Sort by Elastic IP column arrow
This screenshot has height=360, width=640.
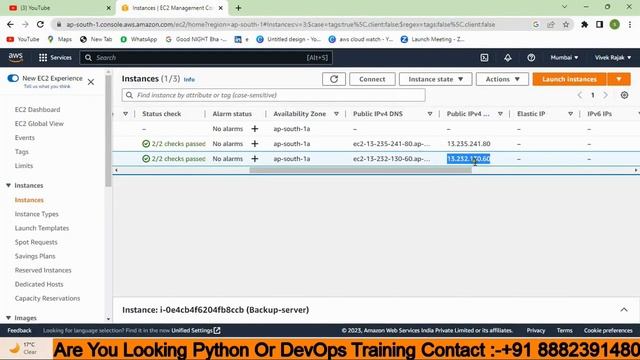(570, 114)
